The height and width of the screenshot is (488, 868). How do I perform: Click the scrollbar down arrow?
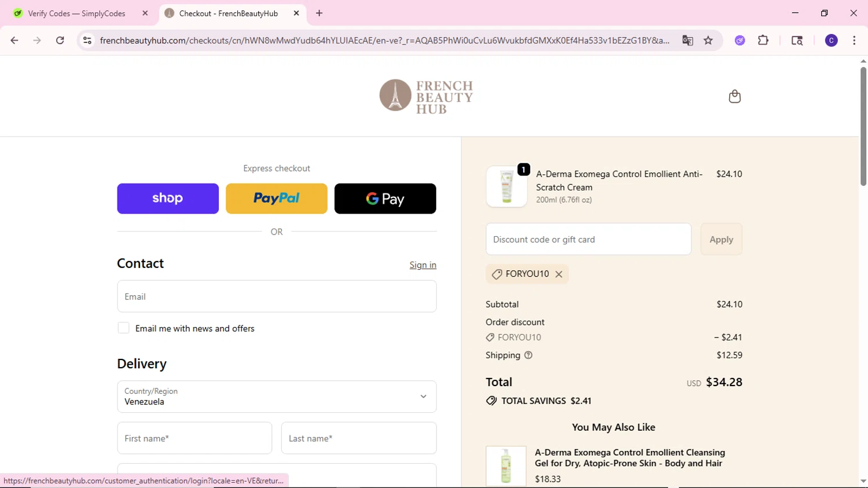point(863,481)
